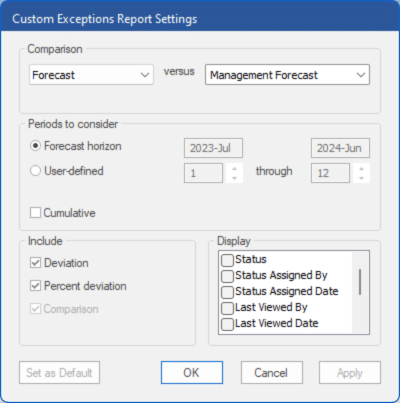Click the 2023-Jul start period field
This screenshot has width=400, height=403.
(213, 148)
